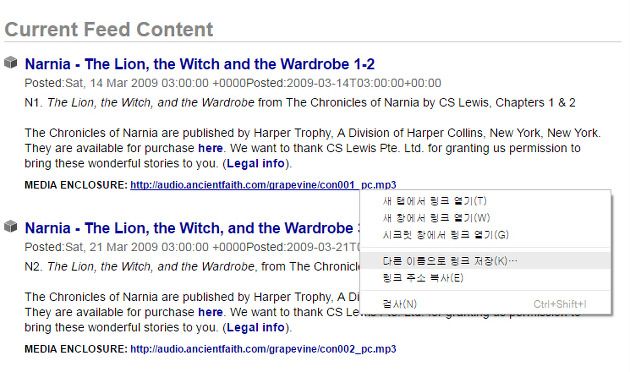Click 'Posted:Sat, 21 Mar 2009' date line

(x=192, y=247)
